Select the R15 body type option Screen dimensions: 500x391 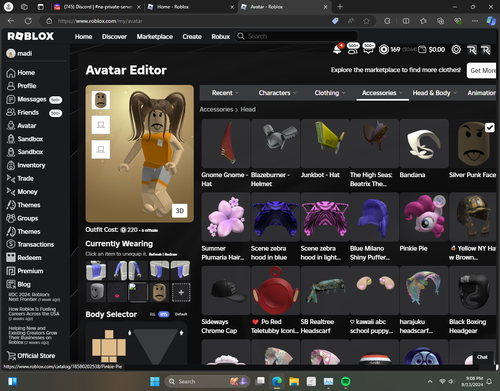coord(163,314)
